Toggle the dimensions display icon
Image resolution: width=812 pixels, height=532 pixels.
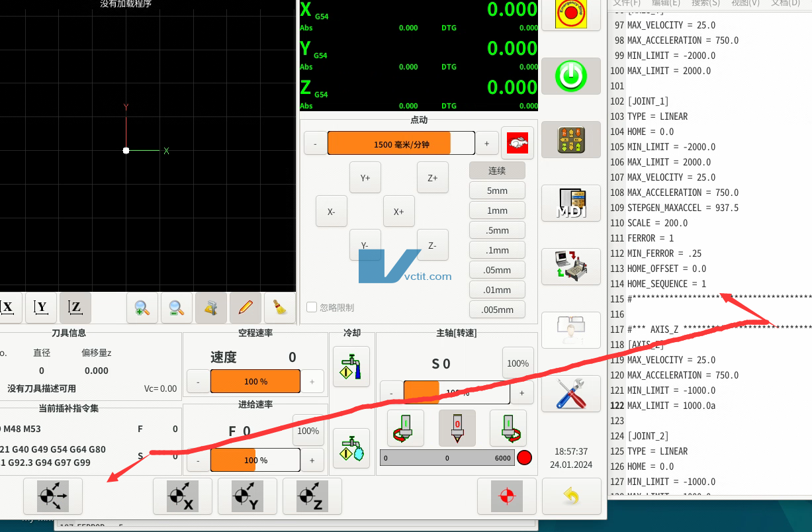(x=211, y=308)
